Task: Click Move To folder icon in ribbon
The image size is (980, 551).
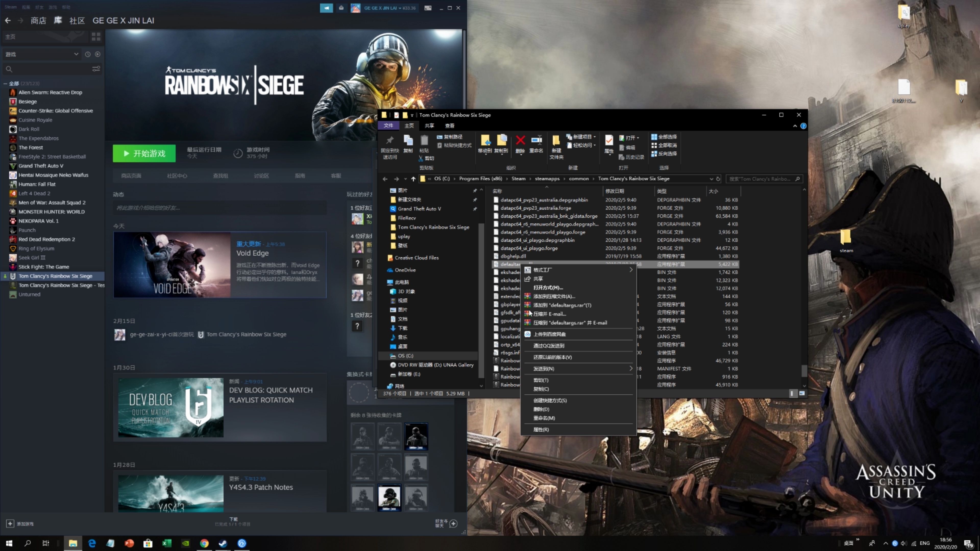Action: (485, 140)
